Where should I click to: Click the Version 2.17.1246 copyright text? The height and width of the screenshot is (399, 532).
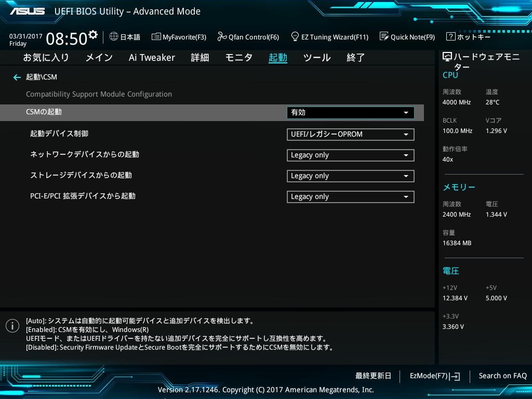pyautogui.click(x=265, y=390)
